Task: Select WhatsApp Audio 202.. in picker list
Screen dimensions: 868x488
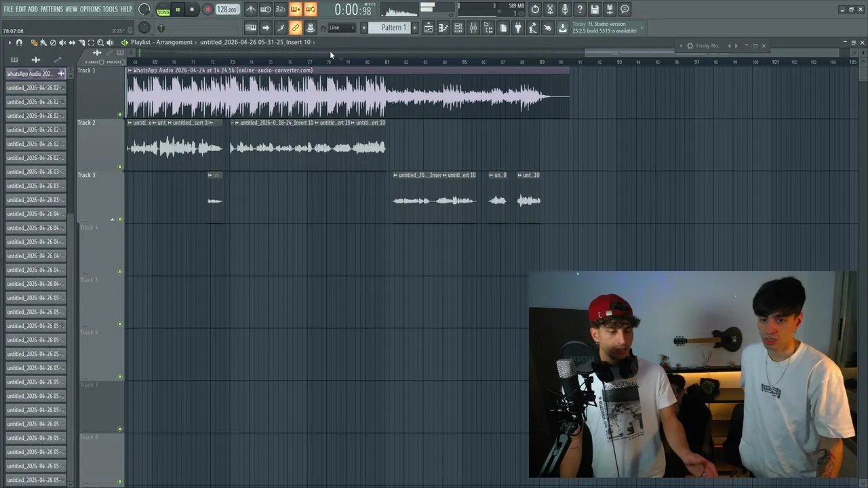Action: point(36,73)
